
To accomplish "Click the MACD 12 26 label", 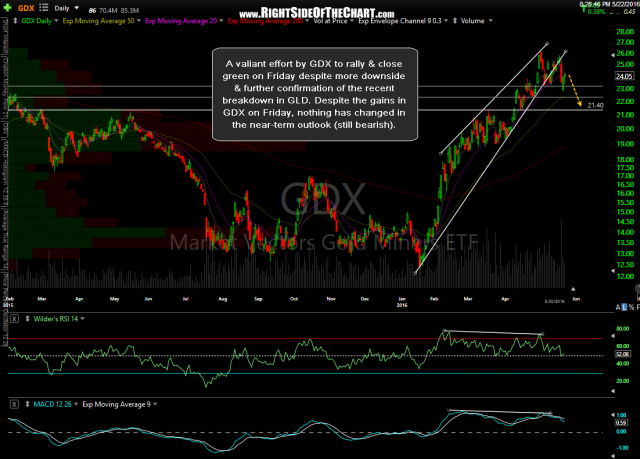I will [x=52, y=404].
